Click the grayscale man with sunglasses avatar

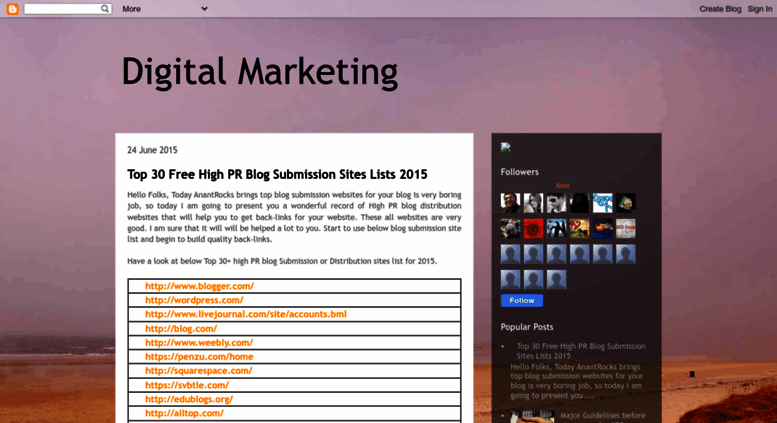(556, 203)
